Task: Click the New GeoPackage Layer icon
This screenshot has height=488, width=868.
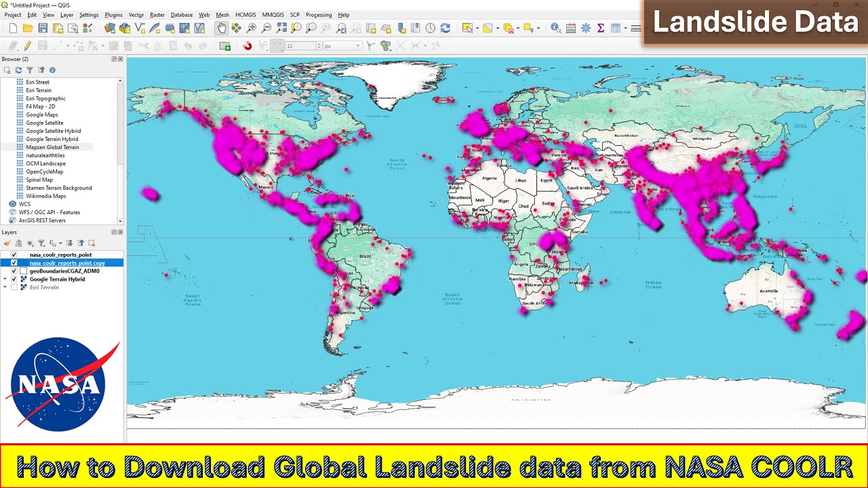Action: tap(125, 28)
